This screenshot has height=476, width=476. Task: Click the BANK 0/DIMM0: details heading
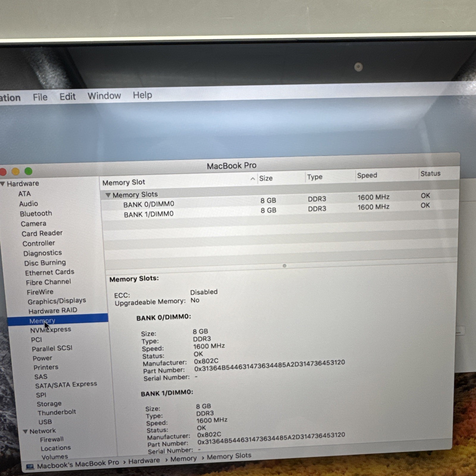(x=164, y=317)
